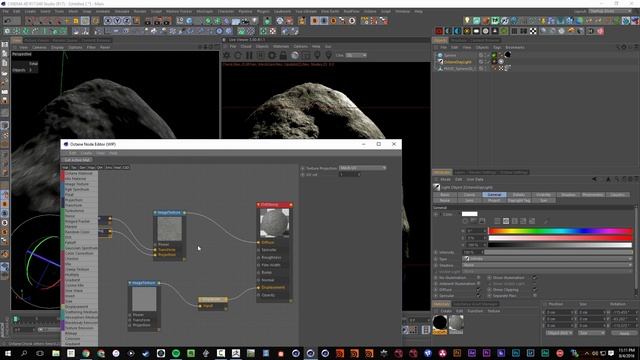Click the Live Viewer restart render icon

pos(238,55)
